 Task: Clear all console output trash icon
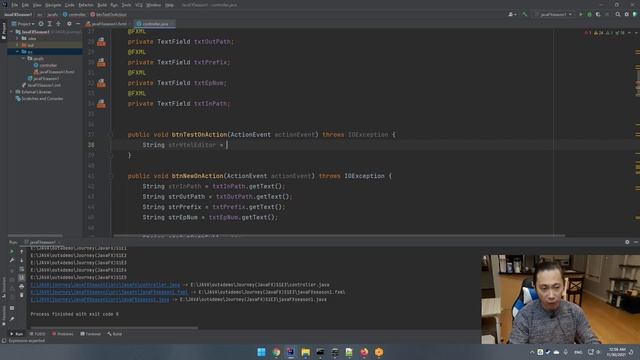point(22,295)
